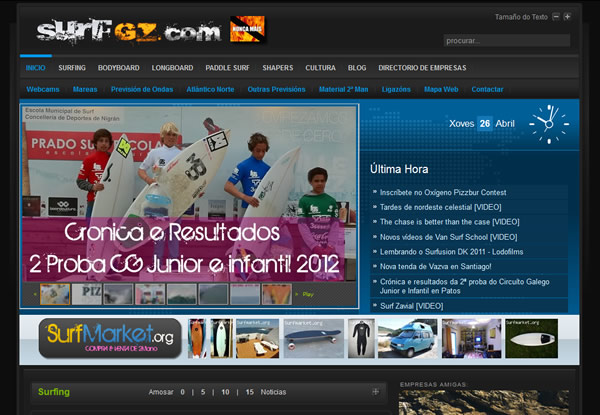The width and height of the screenshot is (600, 415).
Task: Select seventh slideshow thumbnail
Action: pos(245,294)
